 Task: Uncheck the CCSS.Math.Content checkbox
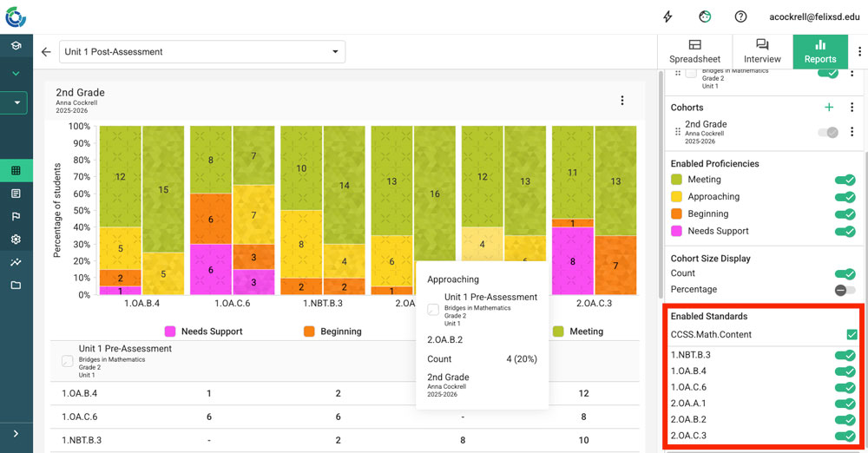[x=852, y=334]
